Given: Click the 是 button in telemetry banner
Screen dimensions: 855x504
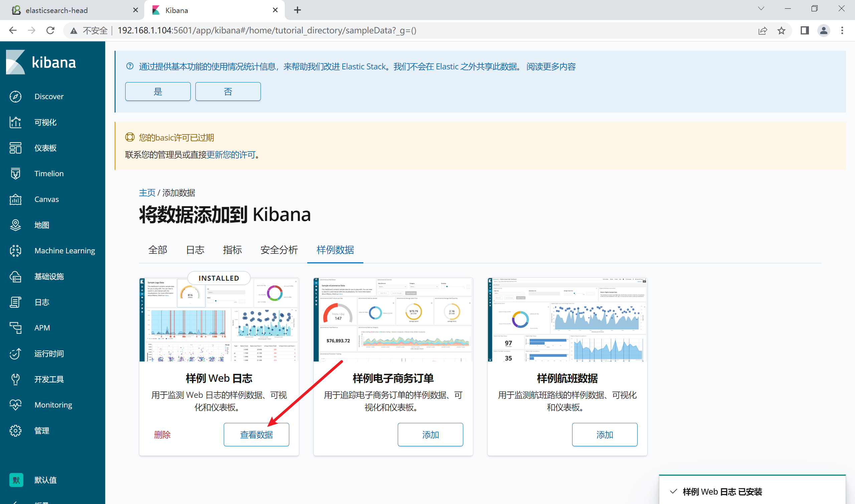Looking at the screenshot, I should click(x=158, y=91).
